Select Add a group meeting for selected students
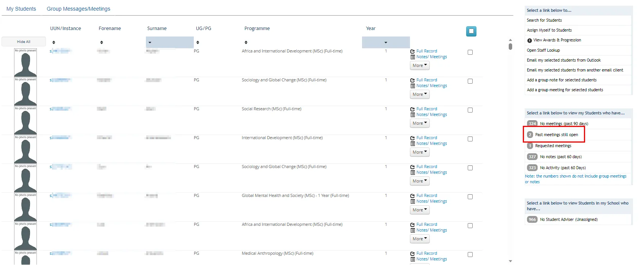This screenshot has height=265, width=644. tap(565, 90)
